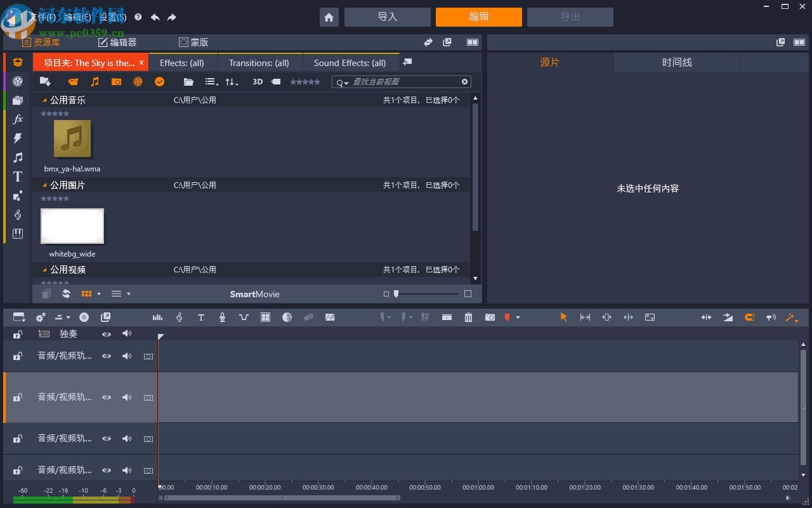Image resolution: width=812 pixels, height=508 pixels.
Task: Click the 3D filter icon in the library
Action: click(x=258, y=82)
